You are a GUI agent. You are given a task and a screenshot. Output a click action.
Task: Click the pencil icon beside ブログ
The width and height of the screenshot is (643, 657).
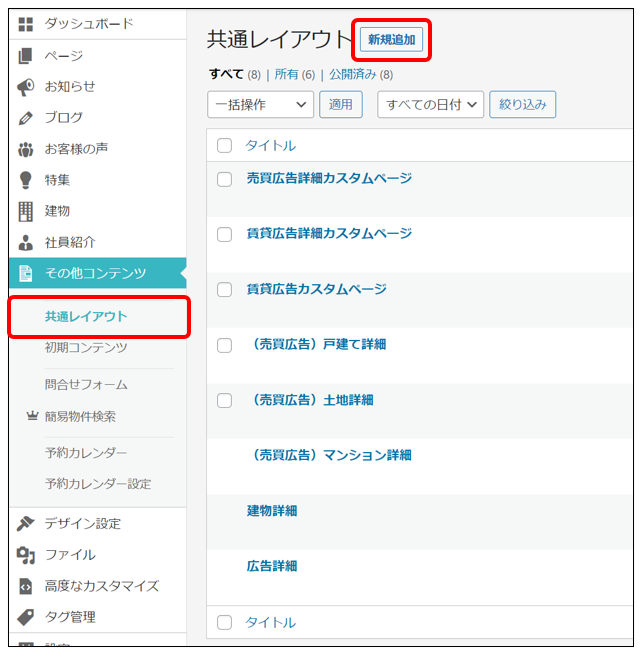click(26, 118)
